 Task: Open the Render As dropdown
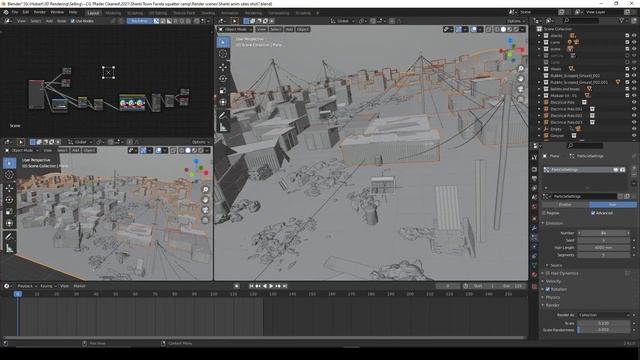(604, 315)
